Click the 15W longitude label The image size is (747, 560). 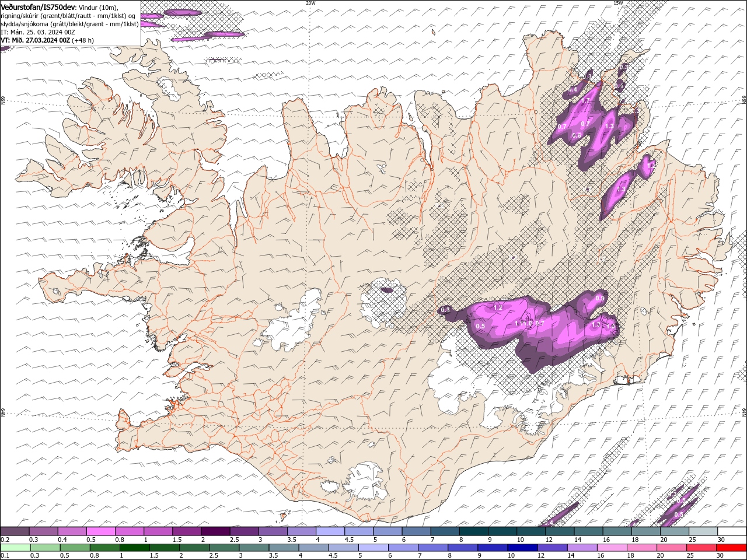[618, 3]
